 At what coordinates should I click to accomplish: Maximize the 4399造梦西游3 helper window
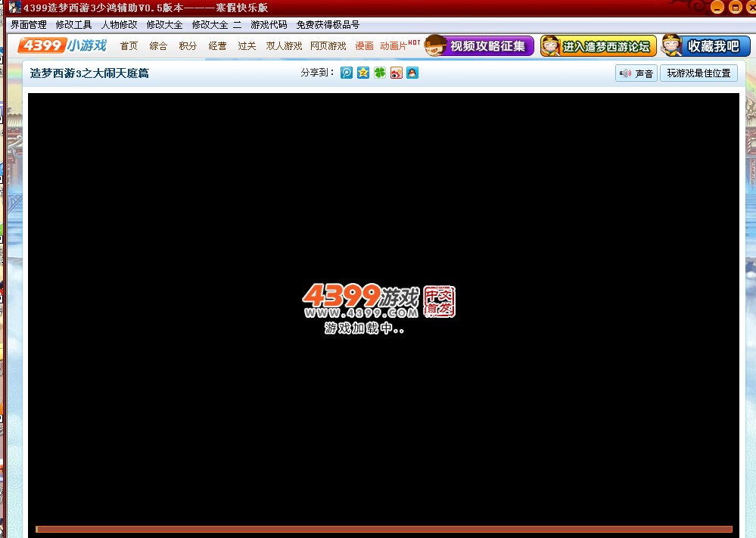click(736, 8)
